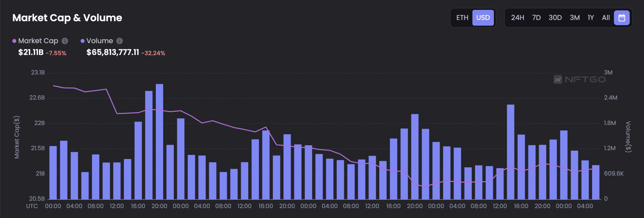Select the 24H time range
The width and height of the screenshot is (644, 218).
517,18
